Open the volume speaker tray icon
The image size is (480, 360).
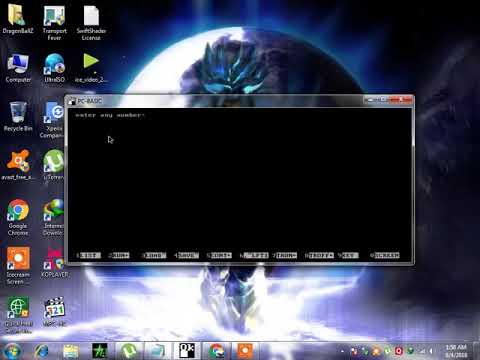431,351
